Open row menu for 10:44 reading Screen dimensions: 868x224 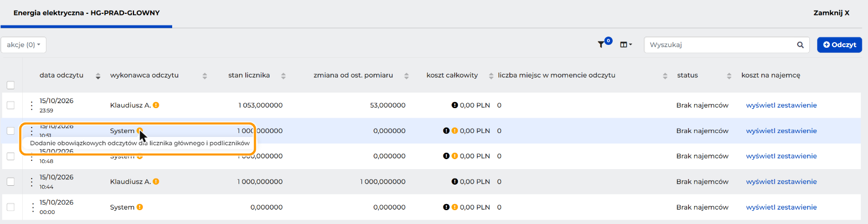point(32,182)
